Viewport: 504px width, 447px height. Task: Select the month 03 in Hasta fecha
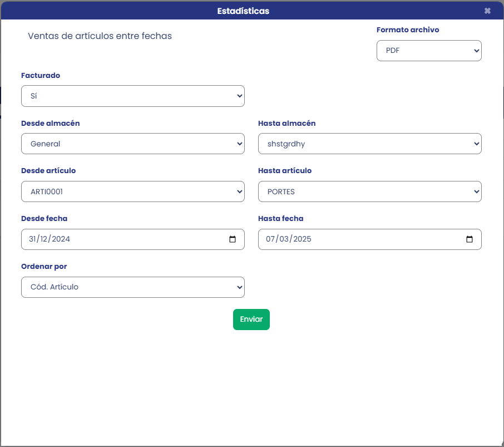pos(285,239)
